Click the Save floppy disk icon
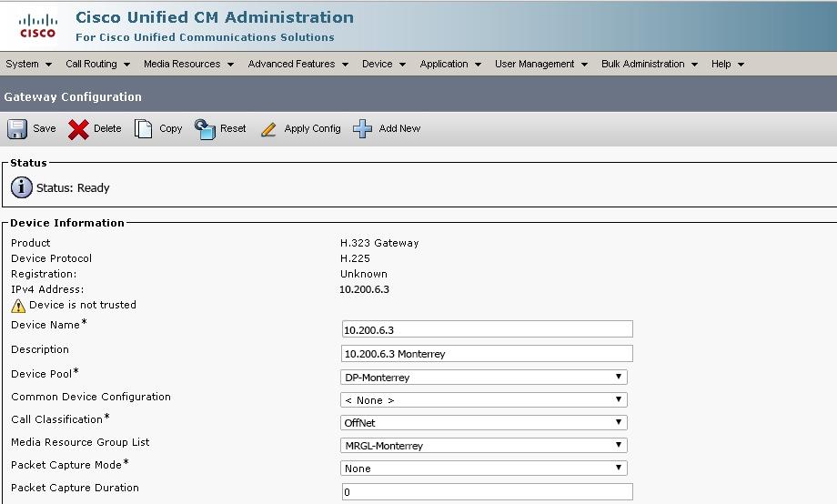This screenshot has height=504, width=837. (17, 128)
